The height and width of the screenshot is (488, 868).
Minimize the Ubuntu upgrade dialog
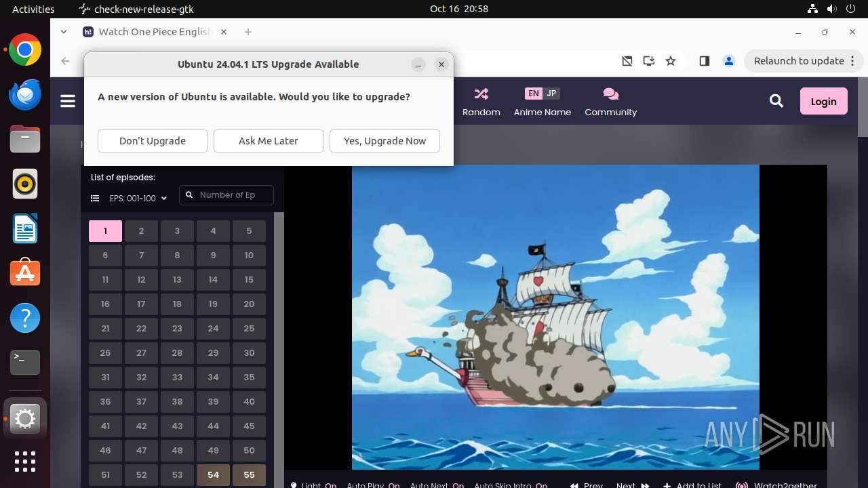tap(418, 64)
